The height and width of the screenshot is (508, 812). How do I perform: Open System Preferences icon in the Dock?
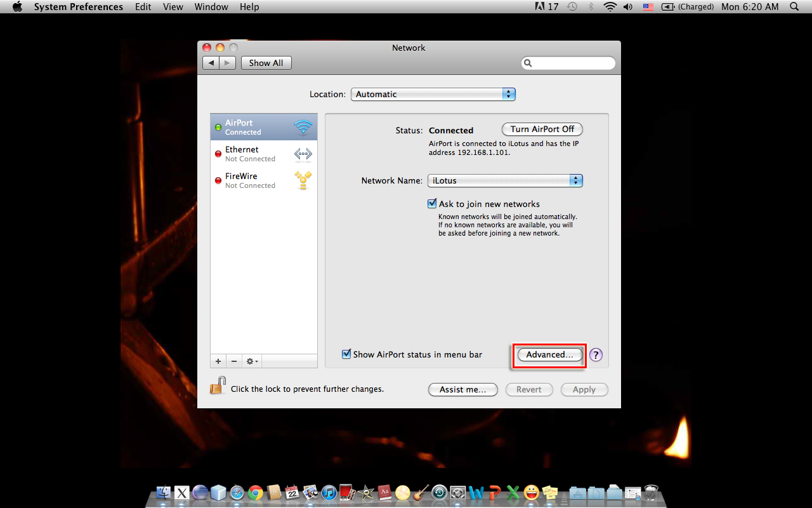tap(458, 493)
